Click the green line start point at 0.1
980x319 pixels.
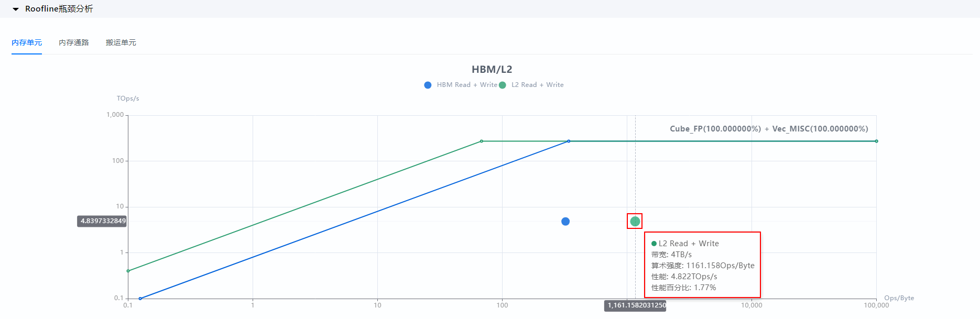[128, 271]
